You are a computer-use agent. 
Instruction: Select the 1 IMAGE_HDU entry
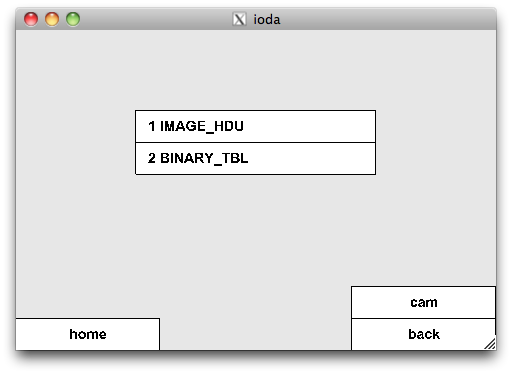click(x=255, y=126)
